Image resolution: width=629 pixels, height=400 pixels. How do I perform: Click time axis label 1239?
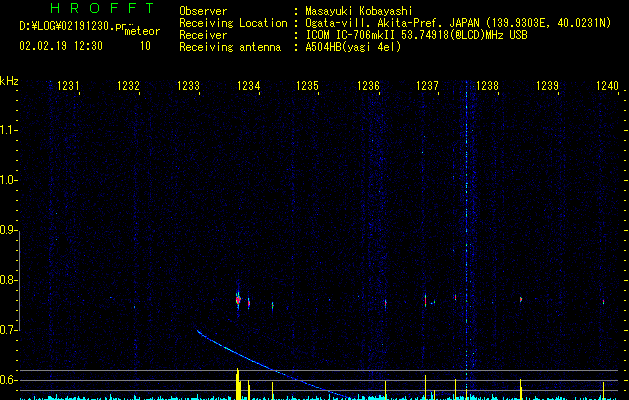(x=547, y=86)
